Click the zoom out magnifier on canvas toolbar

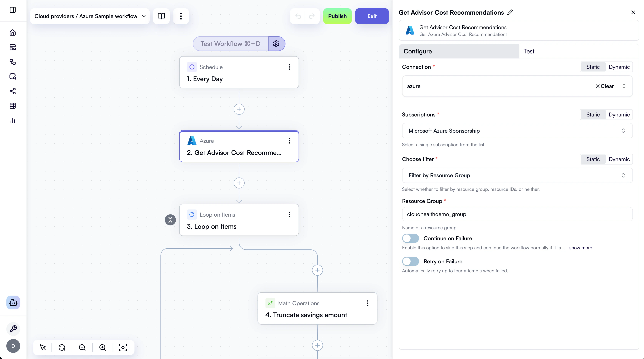click(82, 347)
